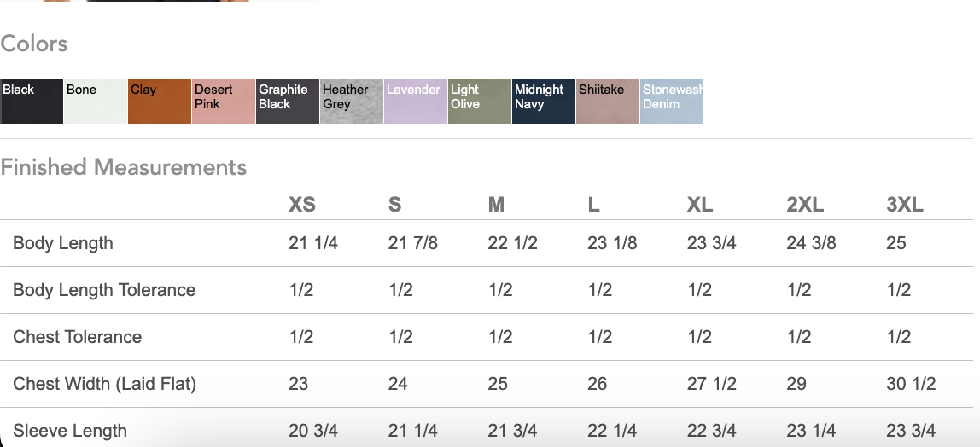Click the Finished Measurements heading
This screenshot has height=447, width=980.
[x=124, y=167]
